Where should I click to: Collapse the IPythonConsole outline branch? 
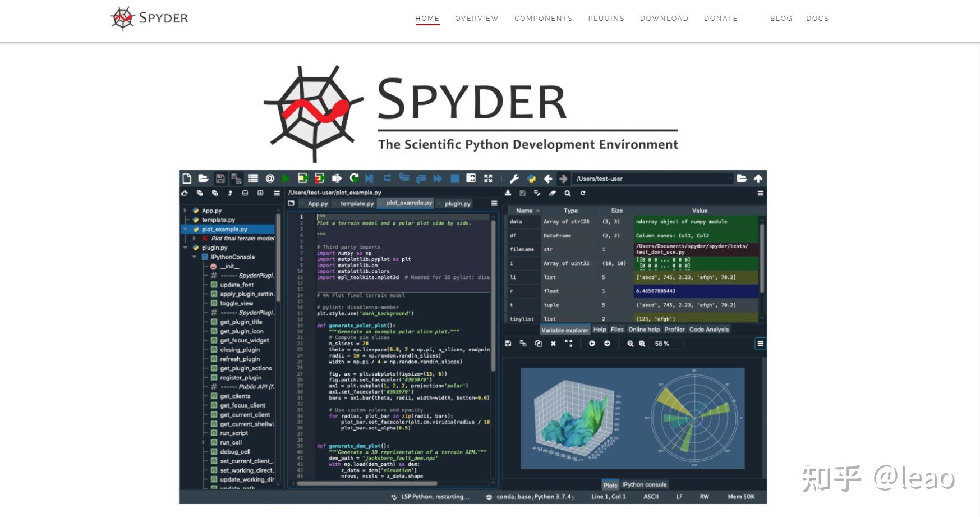(194, 257)
